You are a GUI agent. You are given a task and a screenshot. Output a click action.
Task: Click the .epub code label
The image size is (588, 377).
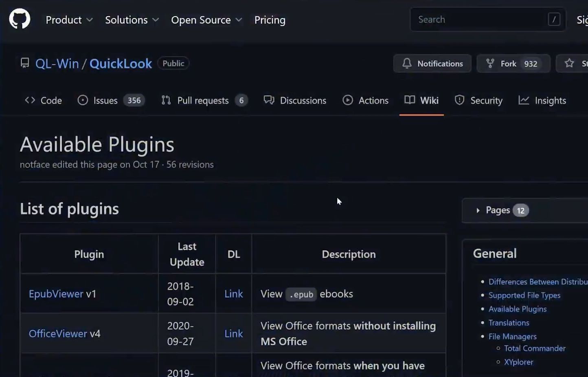(x=301, y=294)
